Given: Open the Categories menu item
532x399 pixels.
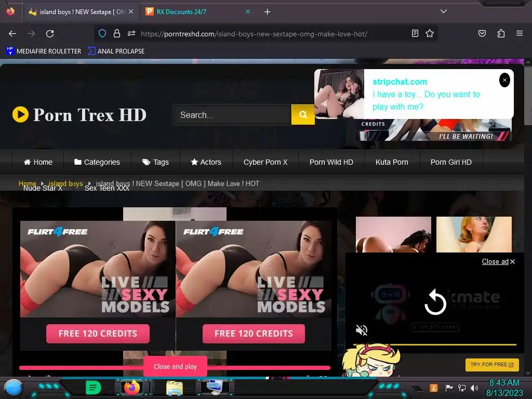Looking at the screenshot, I should (x=97, y=162).
